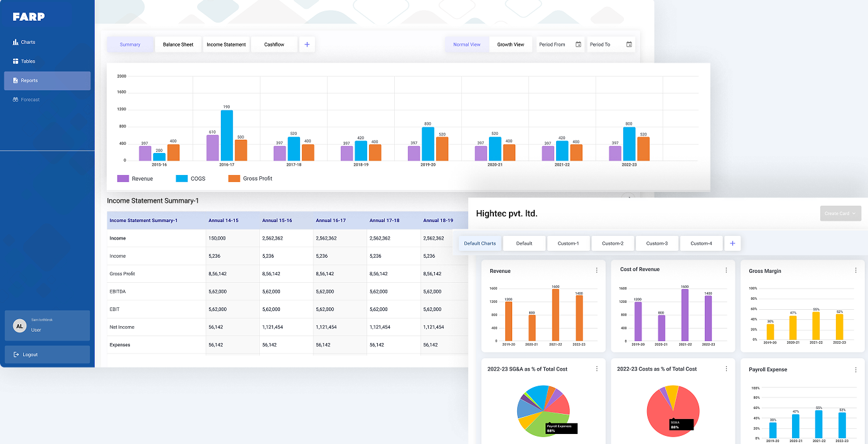Switch to the Balance Sheet tab

pyautogui.click(x=178, y=44)
